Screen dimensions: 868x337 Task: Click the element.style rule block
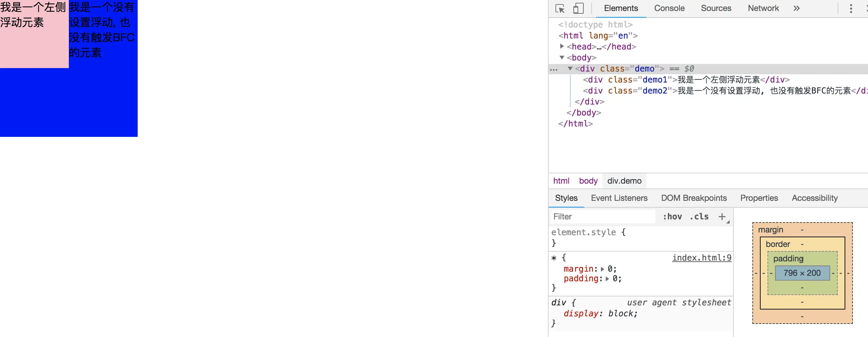coord(641,238)
